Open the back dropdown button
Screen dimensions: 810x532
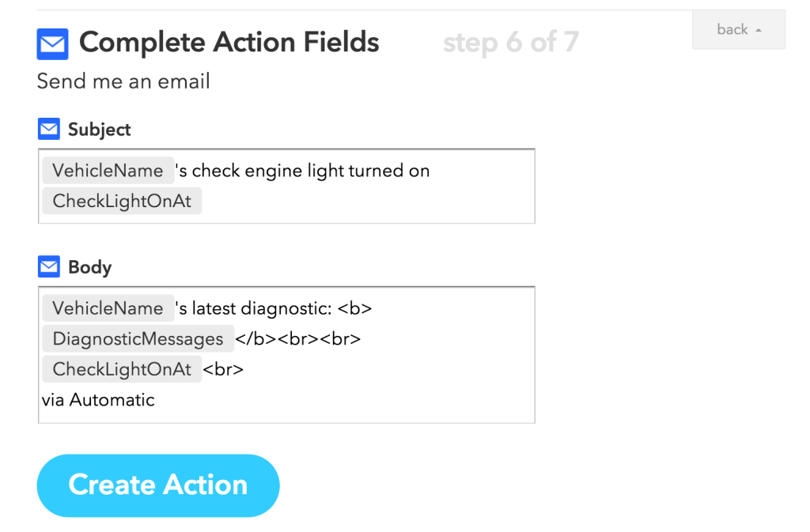[738, 30]
